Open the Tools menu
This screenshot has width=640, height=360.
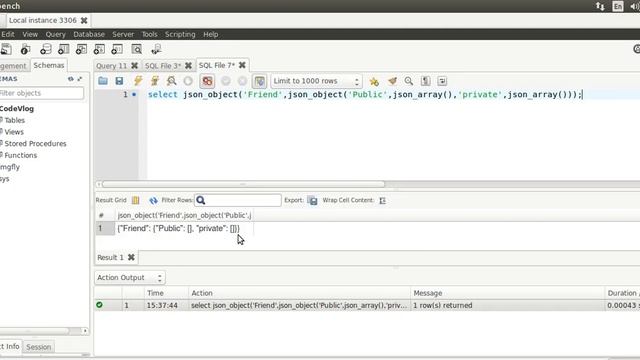click(x=149, y=34)
